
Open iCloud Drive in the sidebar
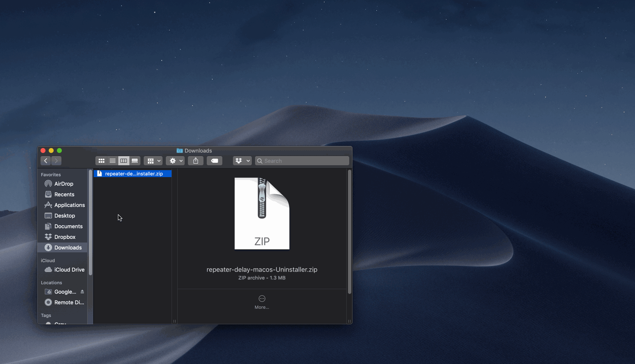coord(63,270)
